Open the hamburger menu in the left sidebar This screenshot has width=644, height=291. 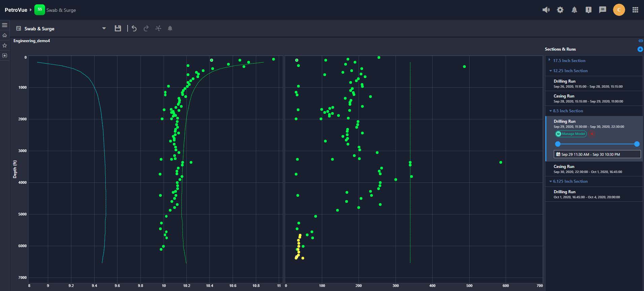pos(5,25)
